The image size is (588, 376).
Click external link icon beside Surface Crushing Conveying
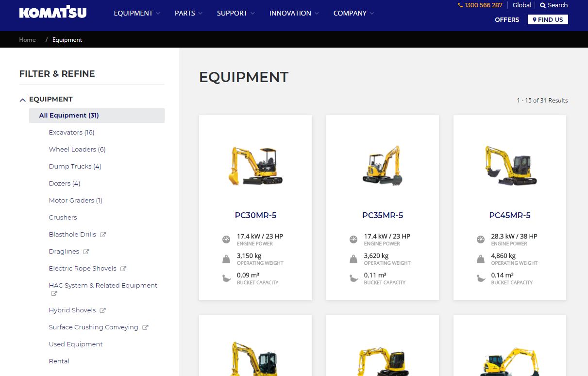tap(145, 327)
